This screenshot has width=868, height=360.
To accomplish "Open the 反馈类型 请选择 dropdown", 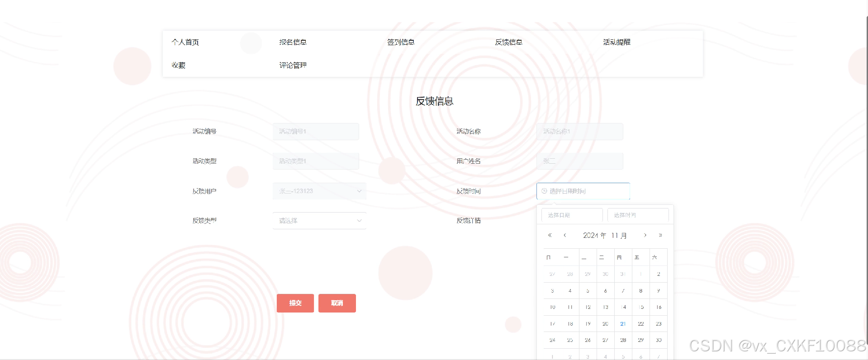I will click(x=319, y=221).
